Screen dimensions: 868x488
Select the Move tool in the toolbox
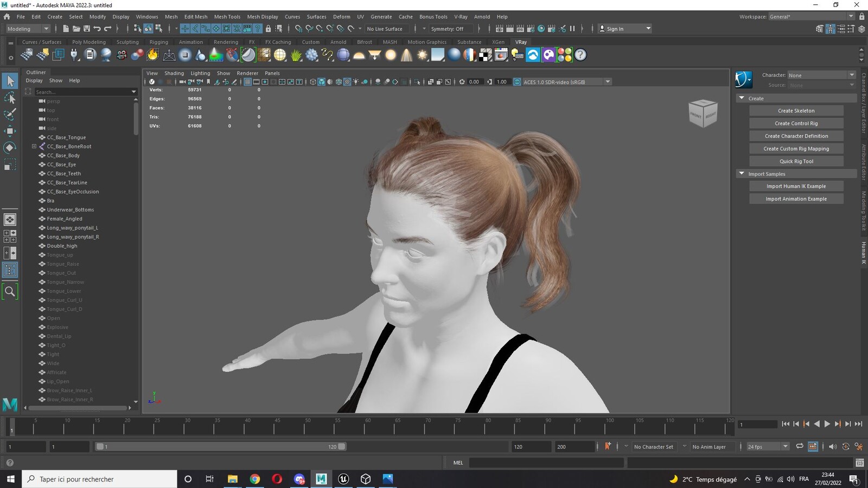[x=10, y=131]
